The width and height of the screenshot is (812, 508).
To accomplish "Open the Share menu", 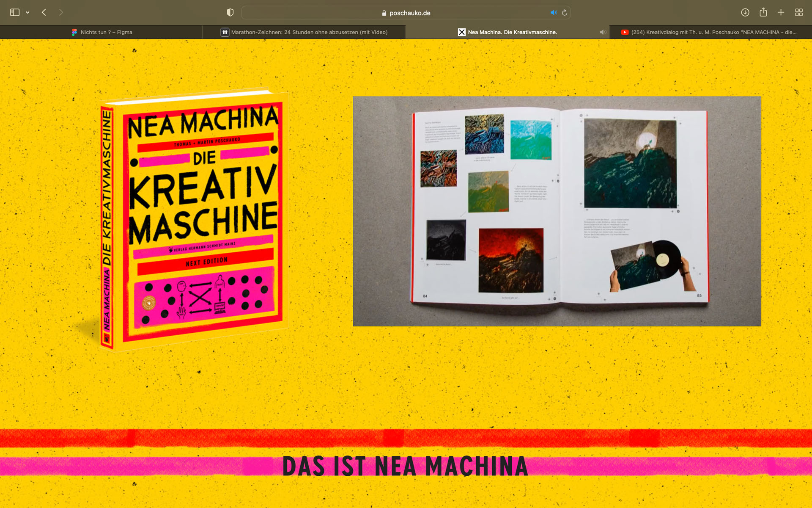I will 763,12.
